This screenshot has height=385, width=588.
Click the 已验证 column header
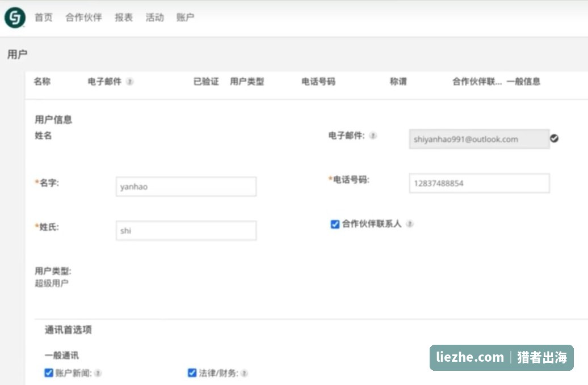coord(206,81)
